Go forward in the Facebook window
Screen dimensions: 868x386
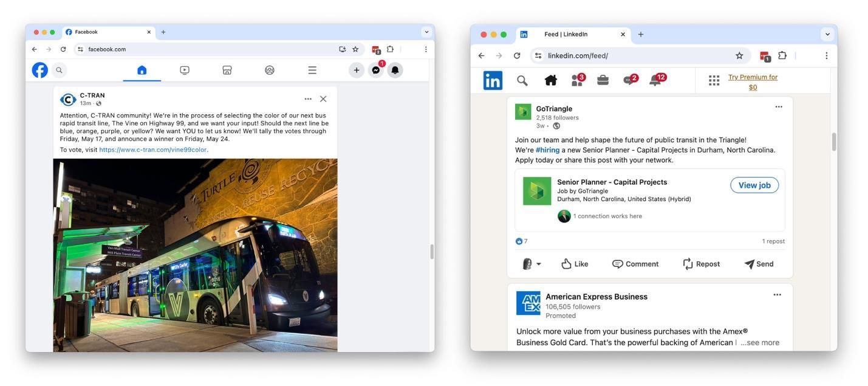pos(49,49)
